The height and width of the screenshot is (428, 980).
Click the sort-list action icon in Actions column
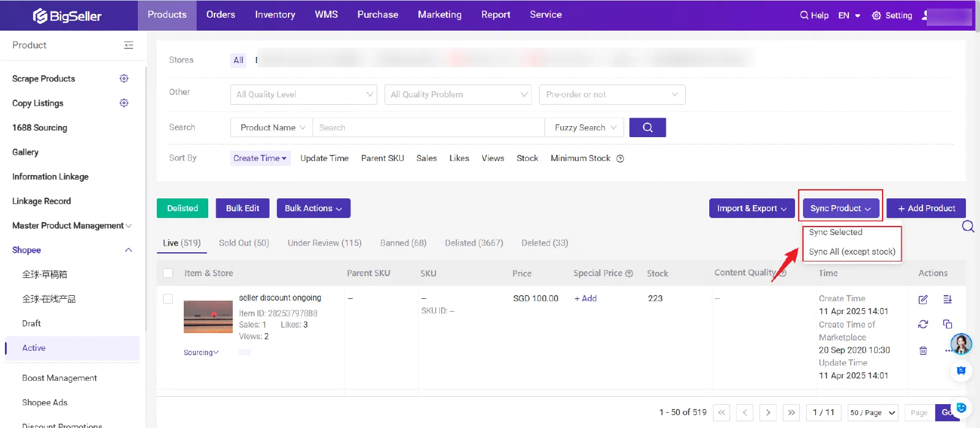pos(948,299)
